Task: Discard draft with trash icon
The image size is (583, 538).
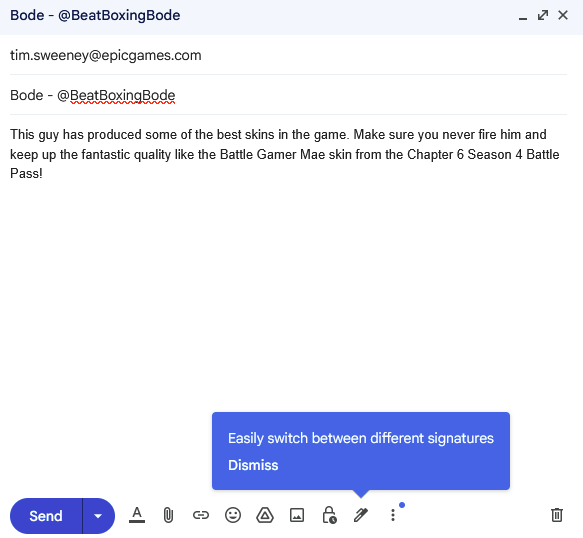Action: click(x=557, y=515)
